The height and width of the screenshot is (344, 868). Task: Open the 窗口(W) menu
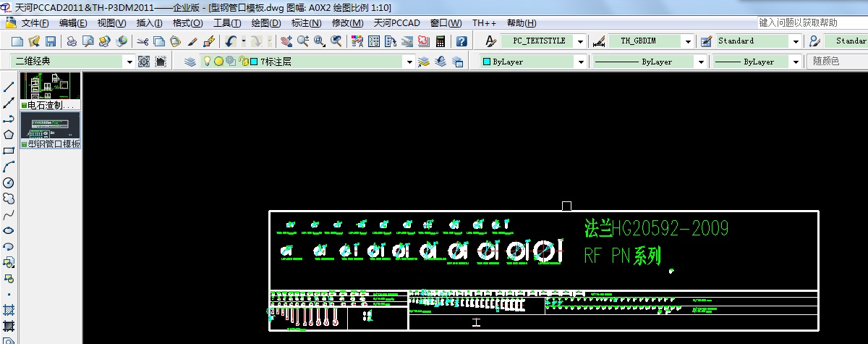[x=446, y=22]
